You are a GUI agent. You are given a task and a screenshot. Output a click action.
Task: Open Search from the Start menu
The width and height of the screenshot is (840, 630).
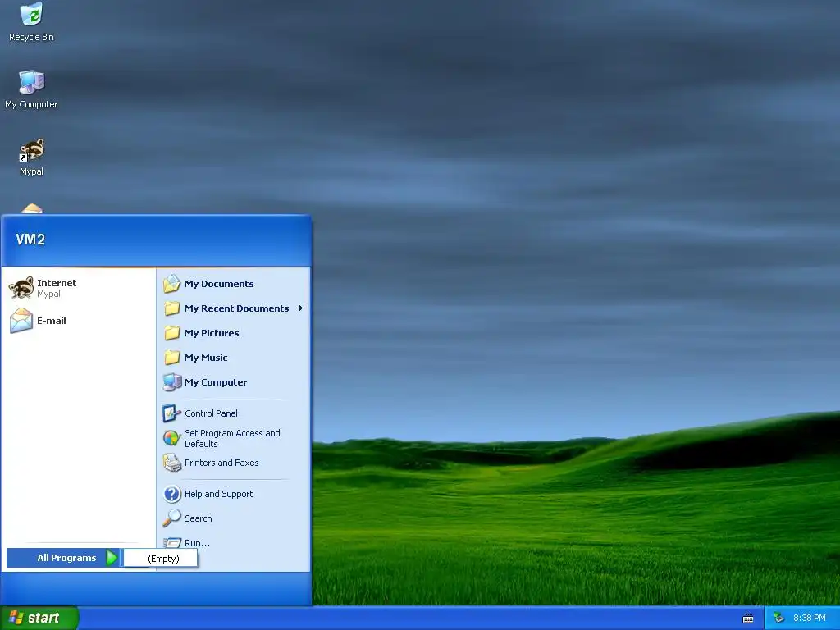(234, 518)
